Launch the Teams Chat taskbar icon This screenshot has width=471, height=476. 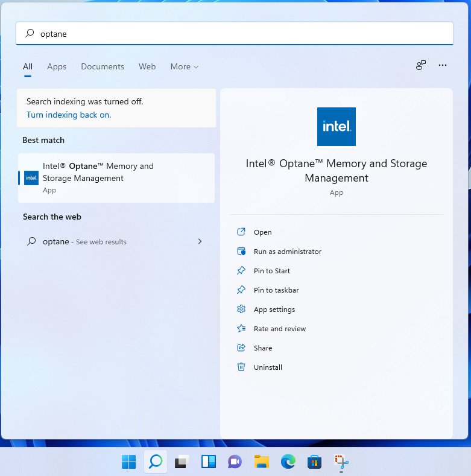point(235,462)
